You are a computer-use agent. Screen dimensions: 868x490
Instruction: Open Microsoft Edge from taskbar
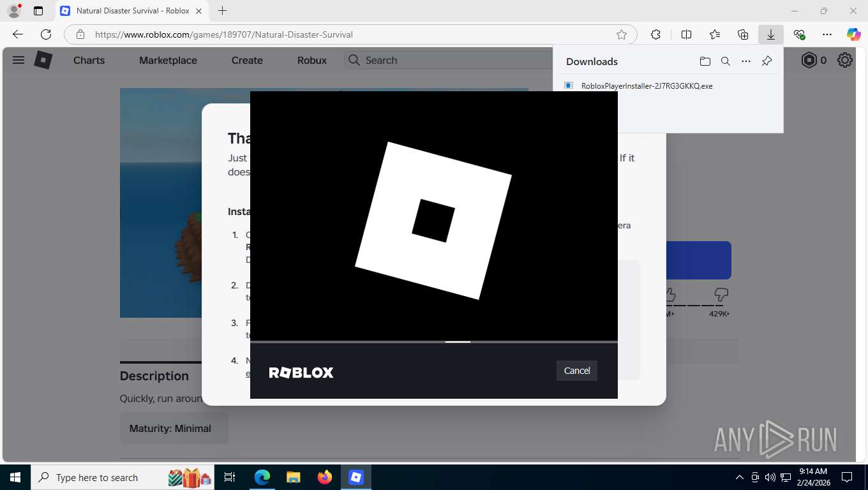pyautogui.click(x=262, y=477)
